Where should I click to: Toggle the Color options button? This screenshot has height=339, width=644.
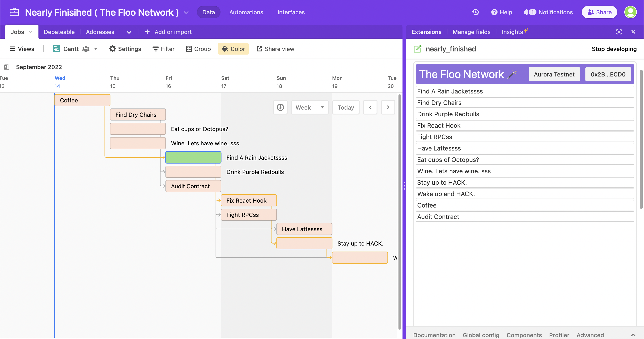point(233,49)
